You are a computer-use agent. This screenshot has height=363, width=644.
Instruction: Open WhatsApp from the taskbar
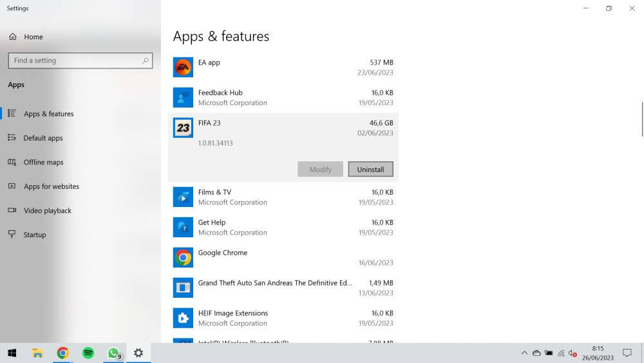click(114, 353)
